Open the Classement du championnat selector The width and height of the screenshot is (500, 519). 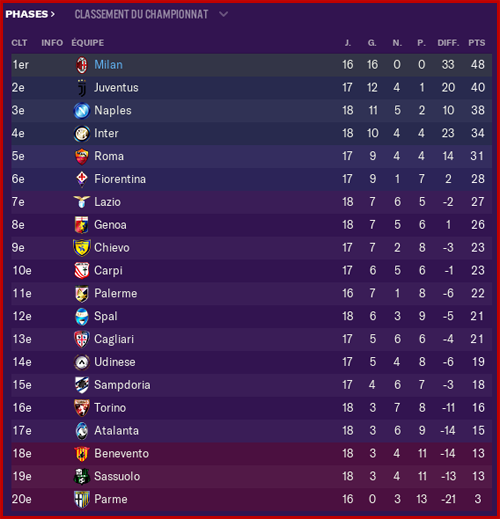point(141,14)
